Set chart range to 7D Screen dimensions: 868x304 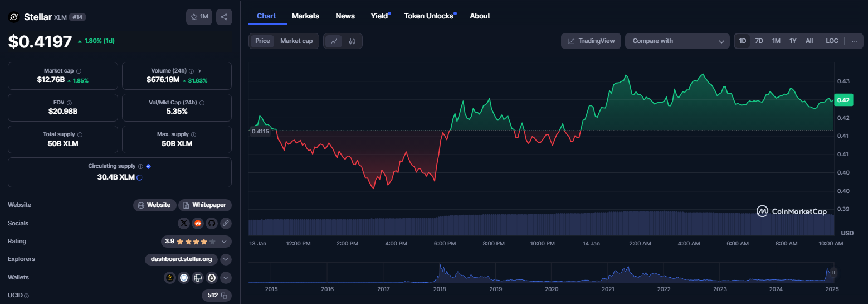click(759, 41)
